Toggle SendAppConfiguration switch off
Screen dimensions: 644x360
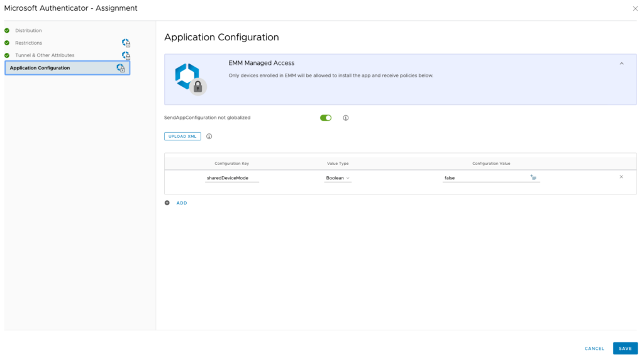326,118
